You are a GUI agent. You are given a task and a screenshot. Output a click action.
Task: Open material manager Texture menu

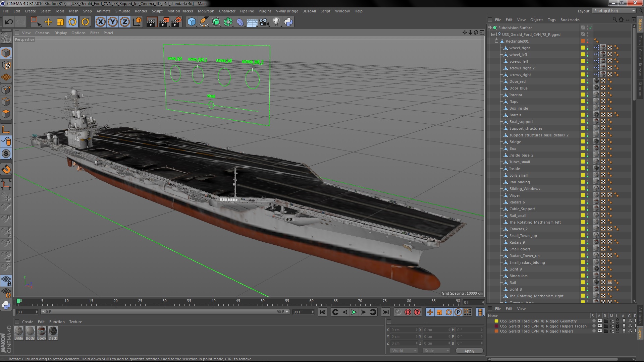pos(75,322)
